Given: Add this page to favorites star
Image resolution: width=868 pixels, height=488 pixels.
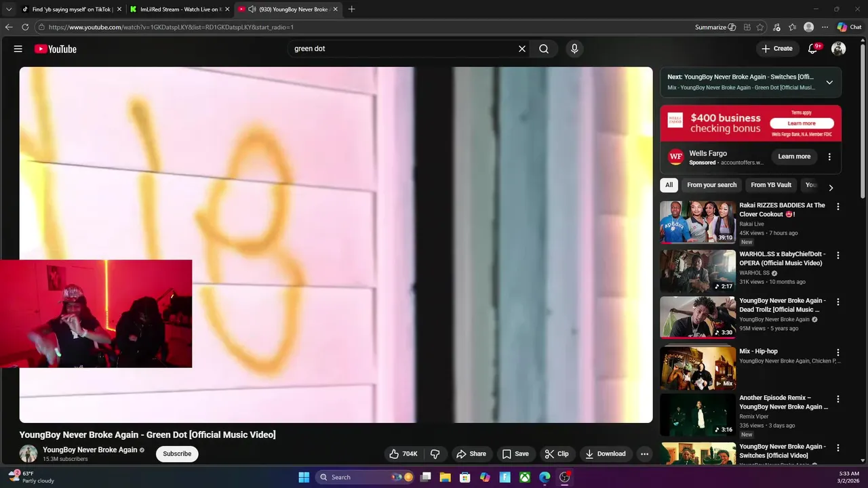Looking at the screenshot, I should (760, 27).
